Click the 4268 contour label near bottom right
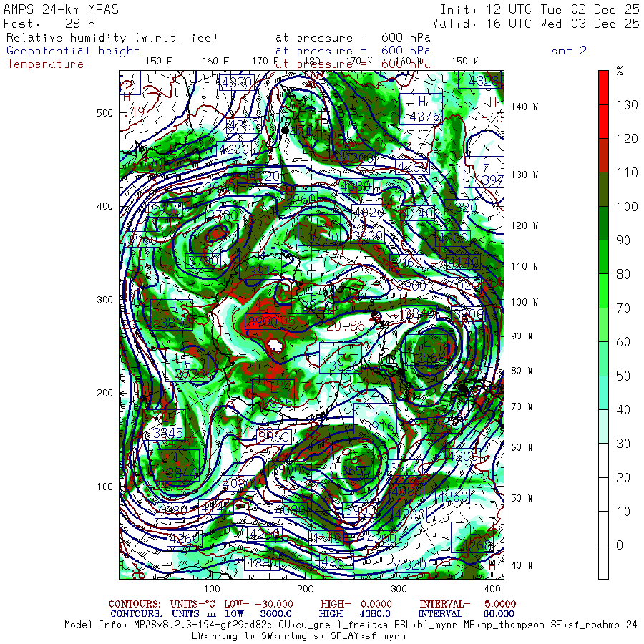 coord(473,537)
